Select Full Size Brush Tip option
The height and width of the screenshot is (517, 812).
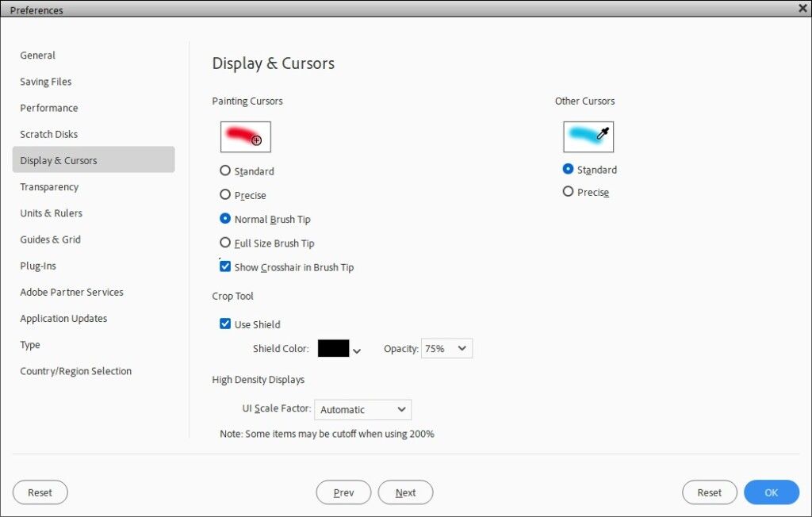pyautogui.click(x=226, y=243)
